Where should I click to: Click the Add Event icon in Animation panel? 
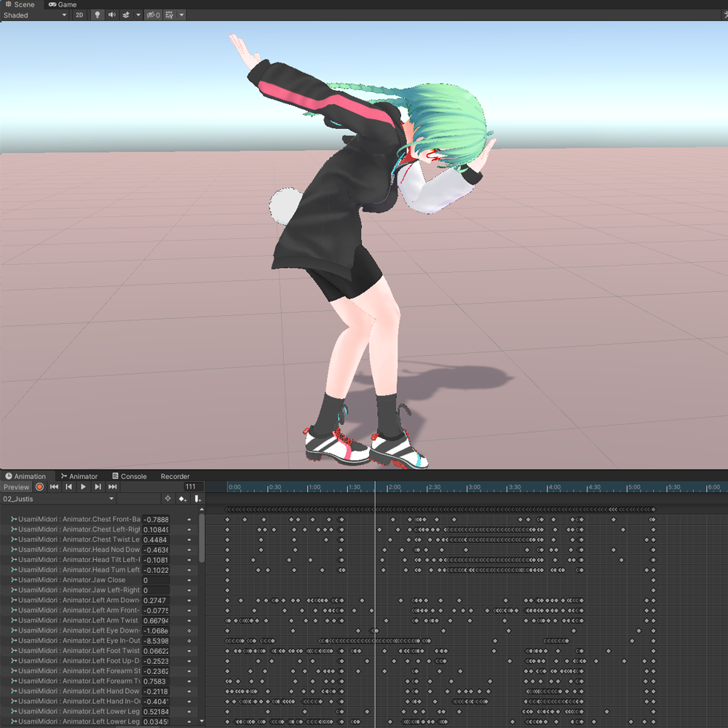click(x=197, y=499)
